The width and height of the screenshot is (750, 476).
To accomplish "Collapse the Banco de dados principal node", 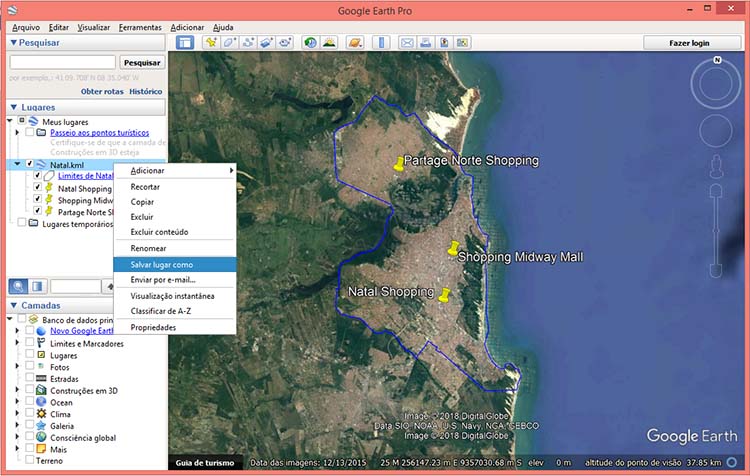I will pyautogui.click(x=10, y=319).
